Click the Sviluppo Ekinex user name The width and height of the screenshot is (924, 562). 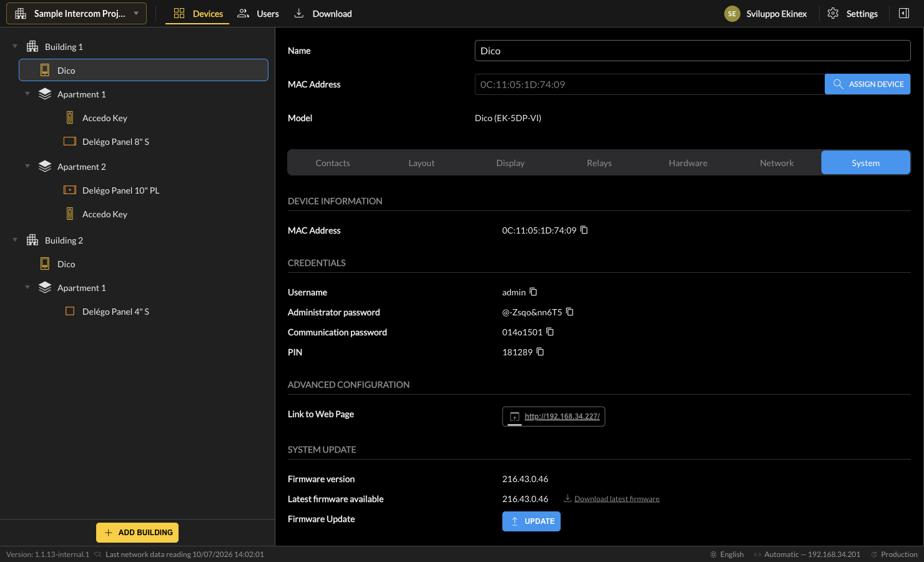pyautogui.click(x=776, y=13)
